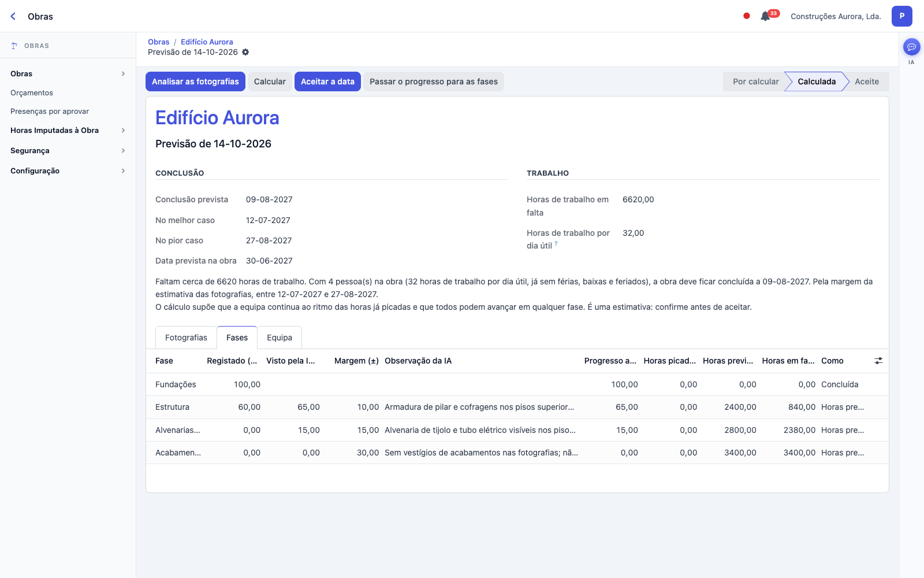Click the crane icon in OBRAS sidebar header
This screenshot has width=924, height=578.
(x=14, y=46)
